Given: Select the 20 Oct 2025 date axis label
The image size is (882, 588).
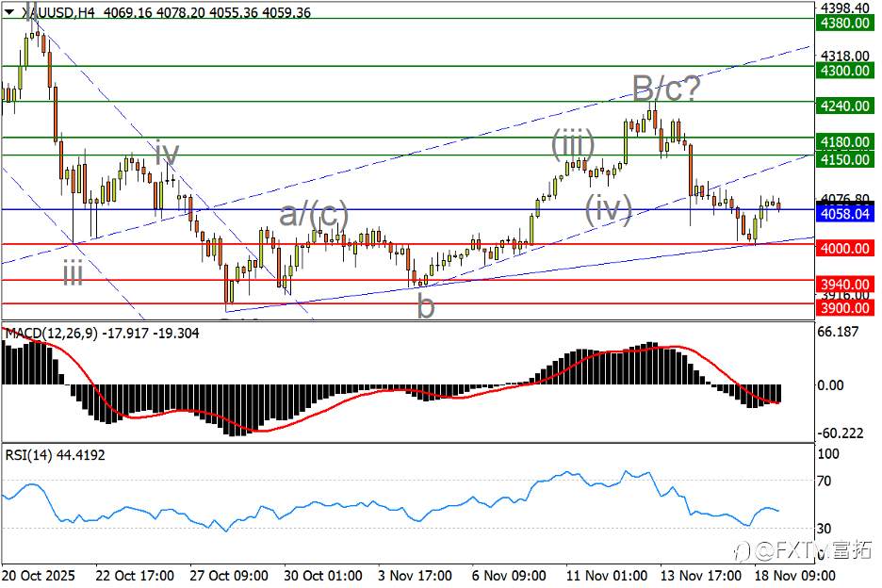Looking at the screenshot, I should tap(39, 576).
